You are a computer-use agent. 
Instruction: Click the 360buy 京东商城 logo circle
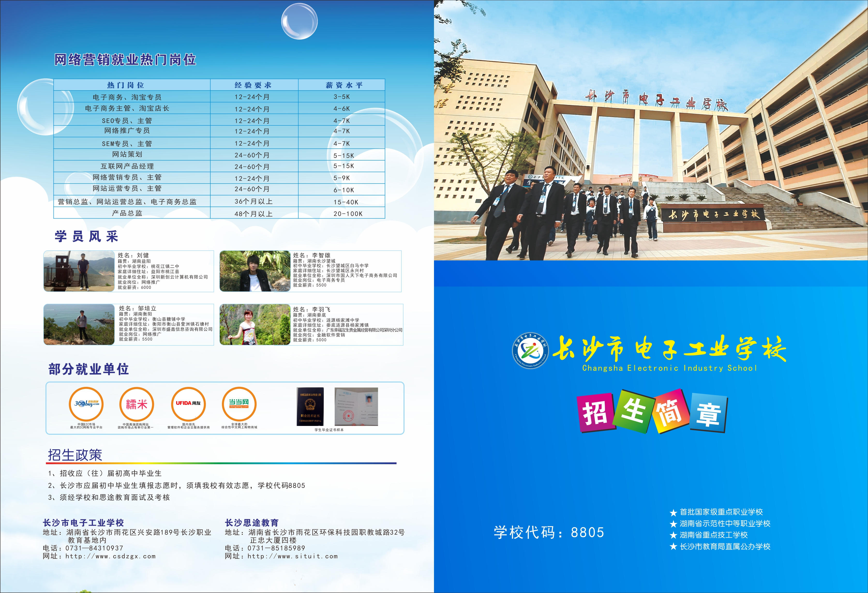[x=86, y=404]
